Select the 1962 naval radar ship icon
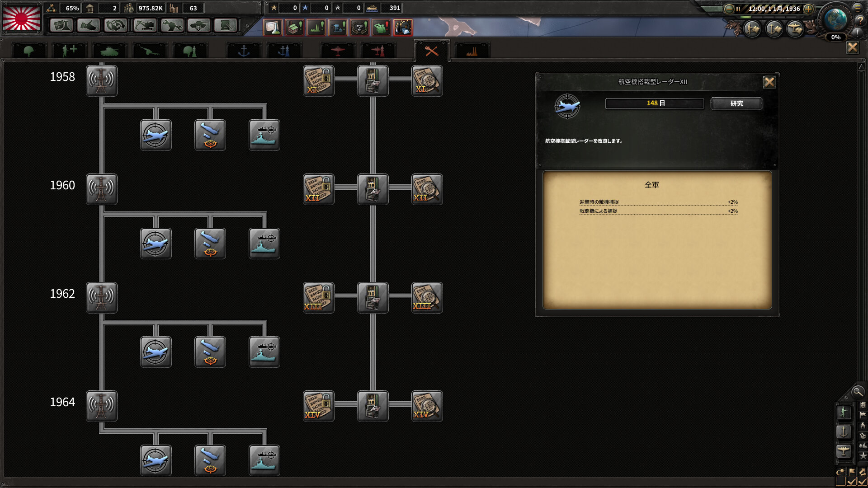This screenshot has width=868, height=488. [264, 352]
